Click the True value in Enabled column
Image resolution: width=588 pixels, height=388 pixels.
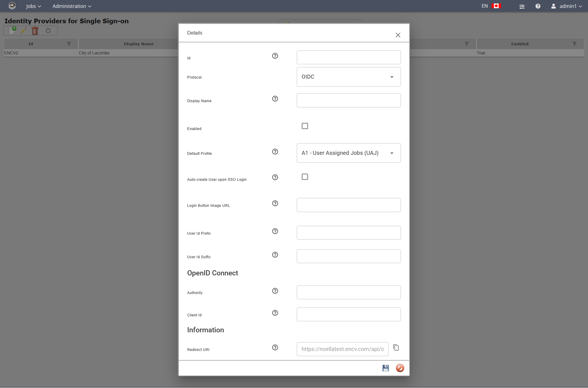[x=481, y=53]
